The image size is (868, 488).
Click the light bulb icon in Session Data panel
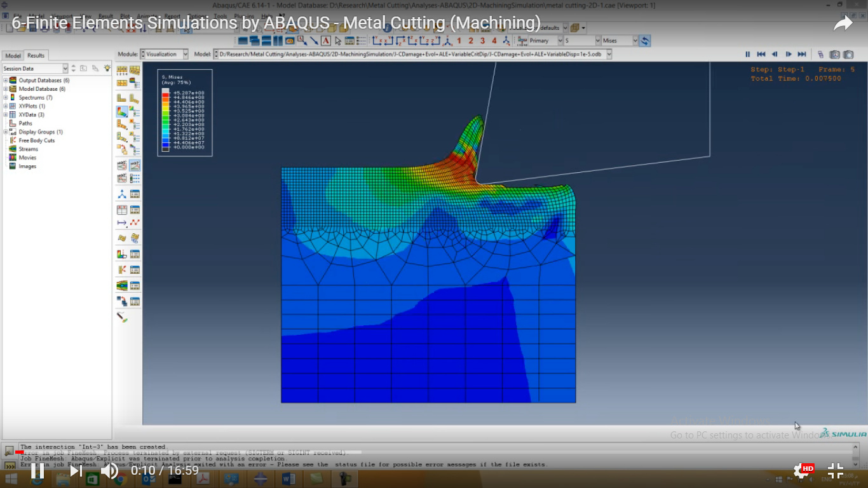107,69
